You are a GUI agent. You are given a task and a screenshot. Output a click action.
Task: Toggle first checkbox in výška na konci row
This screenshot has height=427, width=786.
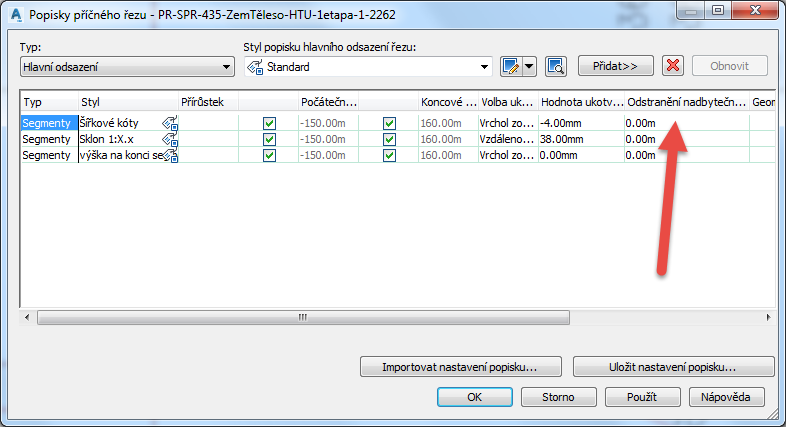[269, 155]
